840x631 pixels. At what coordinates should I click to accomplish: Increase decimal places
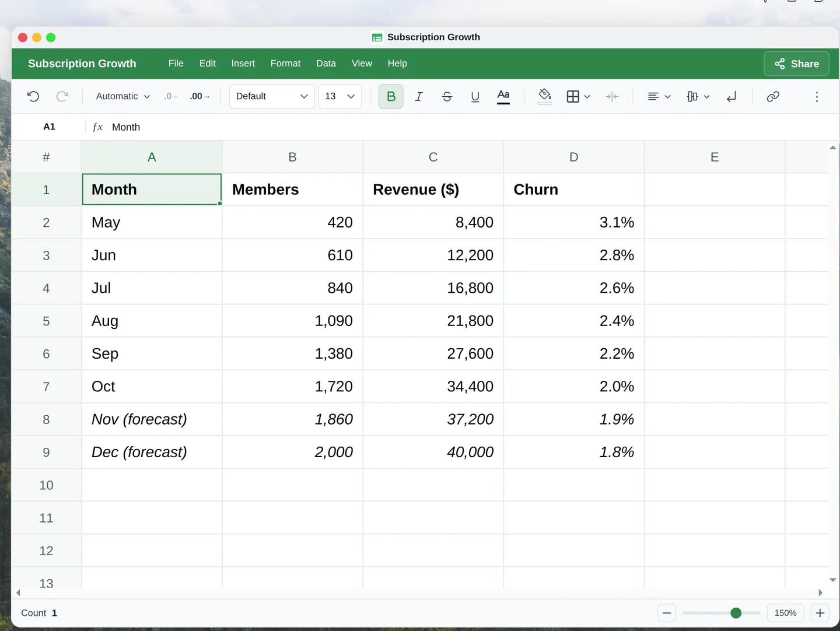coord(199,96)
